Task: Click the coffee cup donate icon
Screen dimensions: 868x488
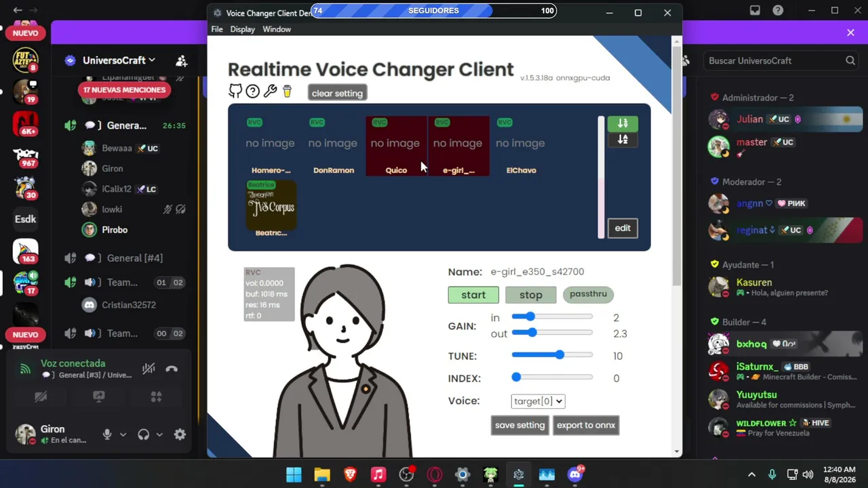Action: click(287, 91)
